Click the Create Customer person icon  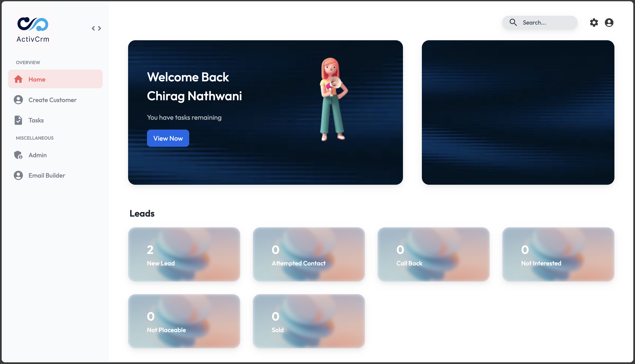18,100
